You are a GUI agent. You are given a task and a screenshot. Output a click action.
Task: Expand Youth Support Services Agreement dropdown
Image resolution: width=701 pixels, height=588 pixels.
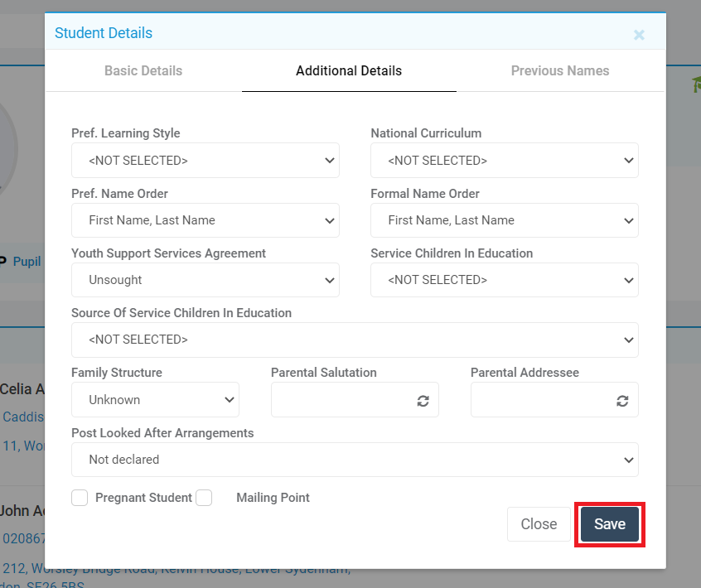(205, 280)
